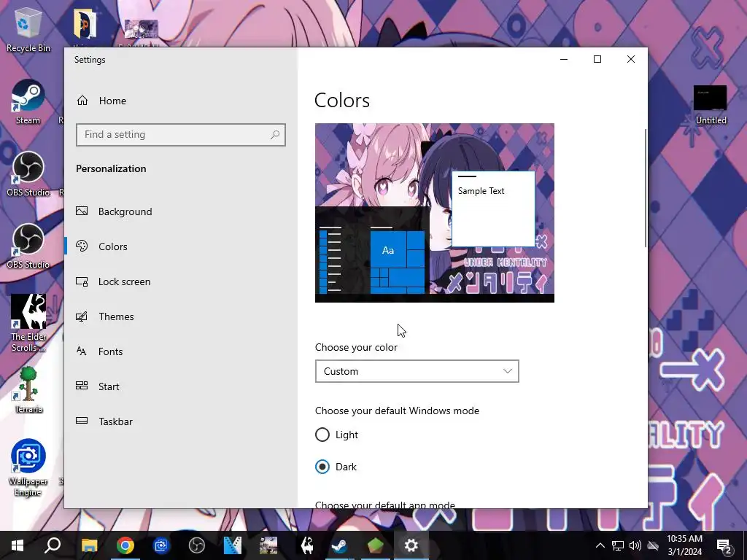747x560 pixels.
Task: Click the Start tiles icon in sidebar
Action: 82,386
